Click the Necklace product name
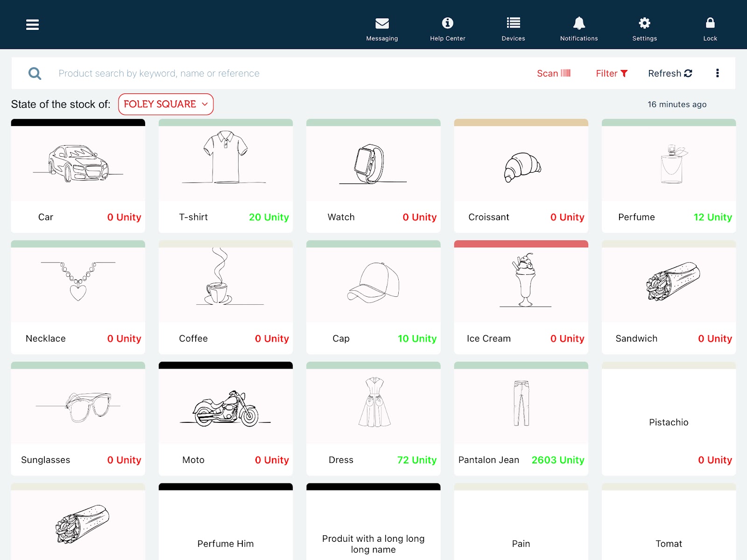 46,338
